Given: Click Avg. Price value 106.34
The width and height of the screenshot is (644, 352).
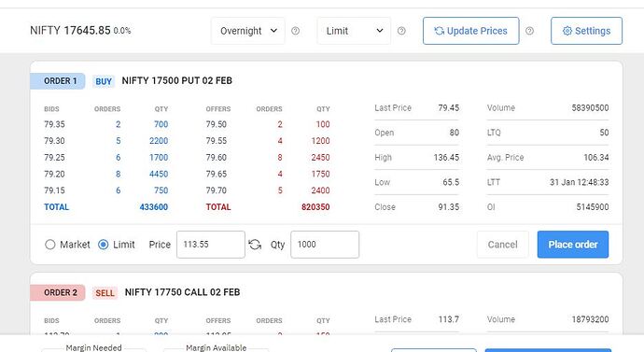Looking at the screenshot, I should click(596, 157).
